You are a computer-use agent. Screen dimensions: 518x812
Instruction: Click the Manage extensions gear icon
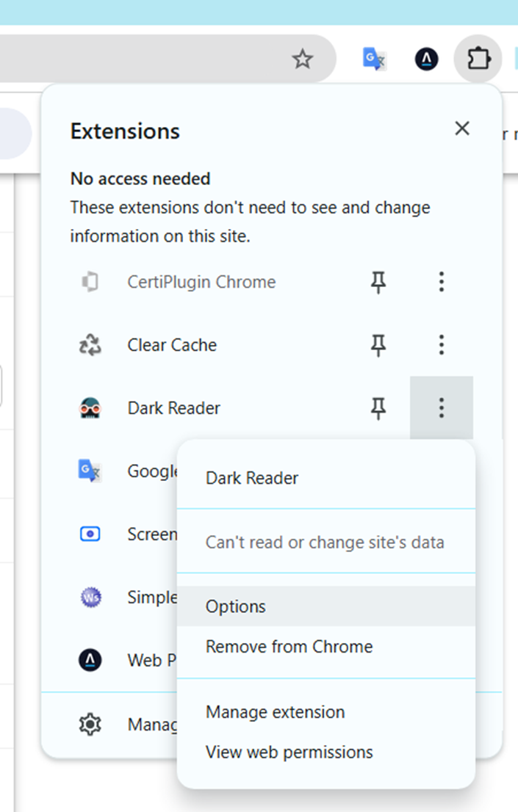(x=90, y=725)
